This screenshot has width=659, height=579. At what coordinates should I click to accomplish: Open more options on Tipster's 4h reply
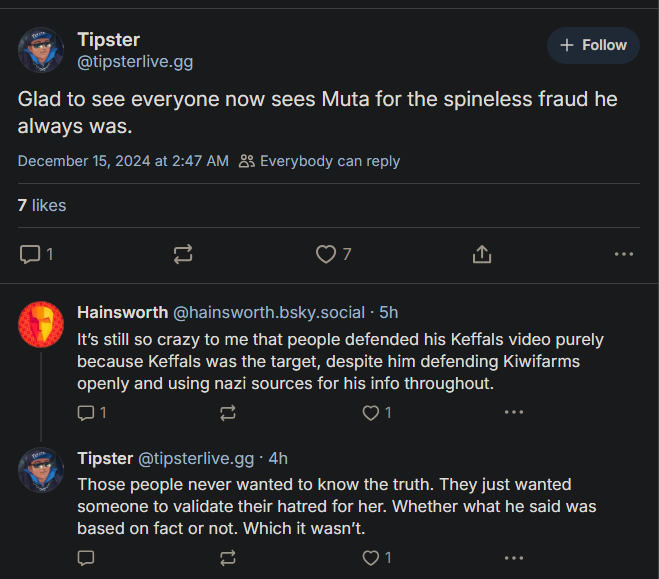pyautogui.click(x=514, y=557)
